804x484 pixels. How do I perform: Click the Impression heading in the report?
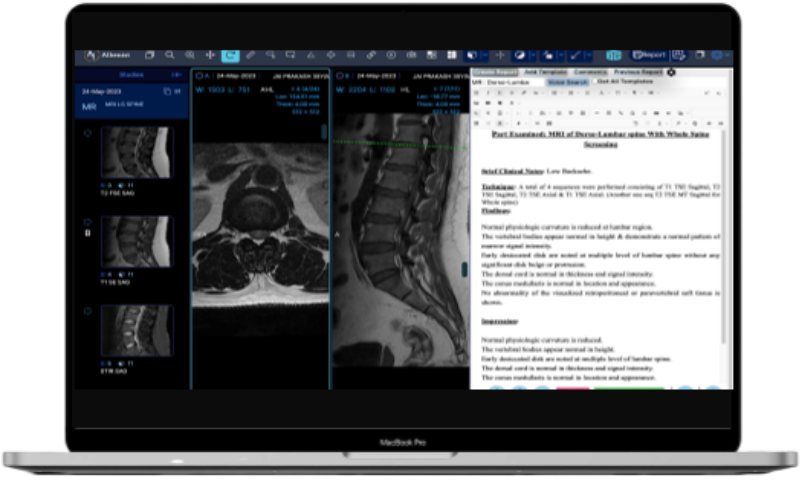(x=499, y=321)
